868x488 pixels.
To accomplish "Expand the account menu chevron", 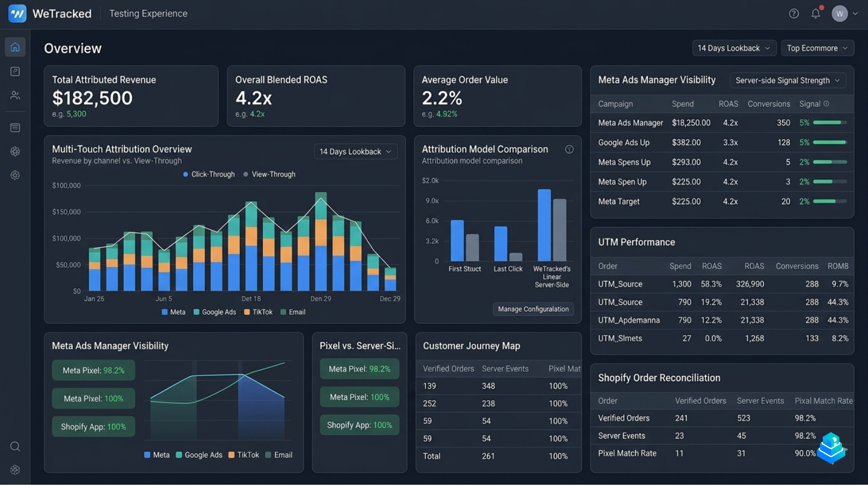I will pyautogui.click(x=856, y=14).
